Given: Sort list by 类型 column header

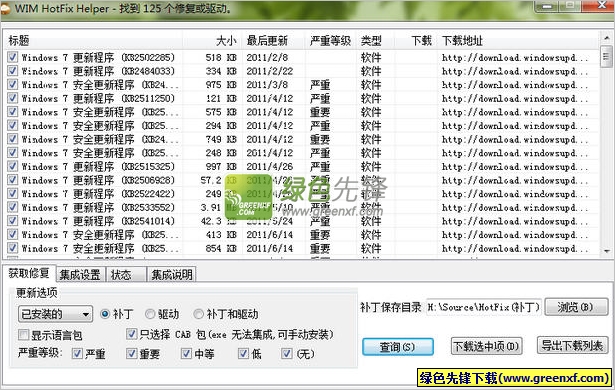Looking at the screenshot, I should click(375, 40).
